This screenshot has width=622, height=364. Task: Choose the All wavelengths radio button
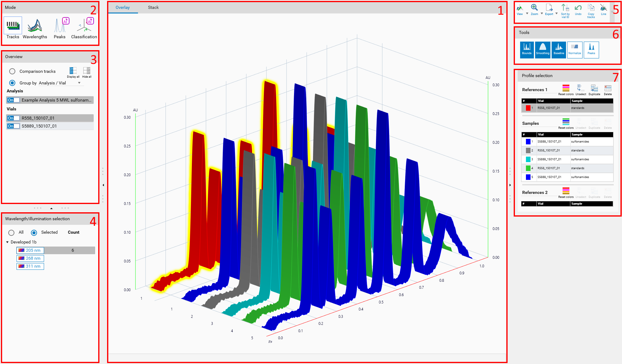click(12, 232)
